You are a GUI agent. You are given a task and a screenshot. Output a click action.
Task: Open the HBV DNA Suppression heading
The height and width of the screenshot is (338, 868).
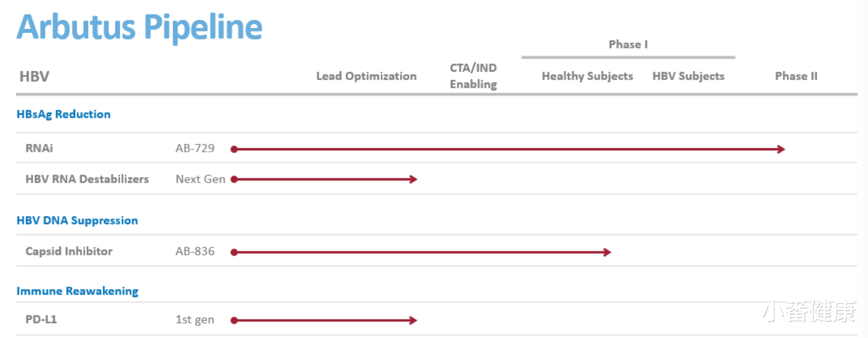pyautogui.click(x=77, y=220)
